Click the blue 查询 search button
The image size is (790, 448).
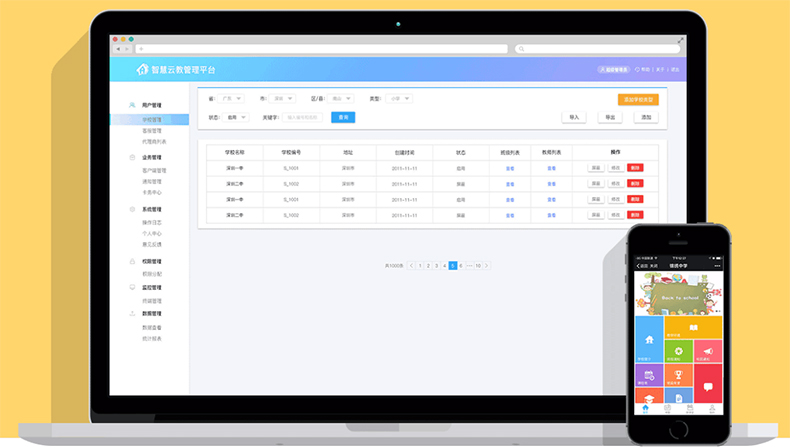pos(343,117)
